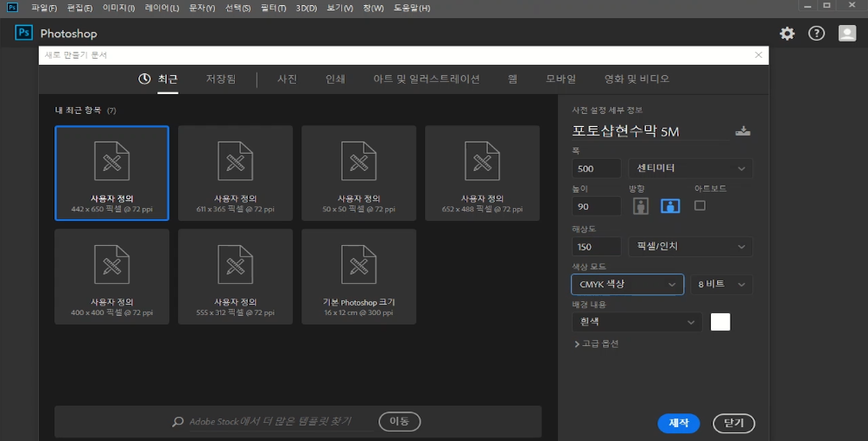868x441 pixels.
Task: Click the 내 최근 항목 heading
Action: pos(78,110)
